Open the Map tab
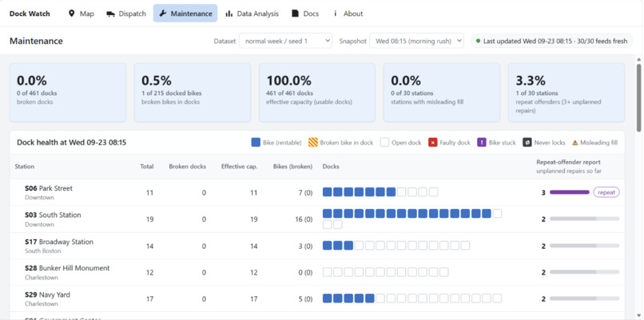 81,14
